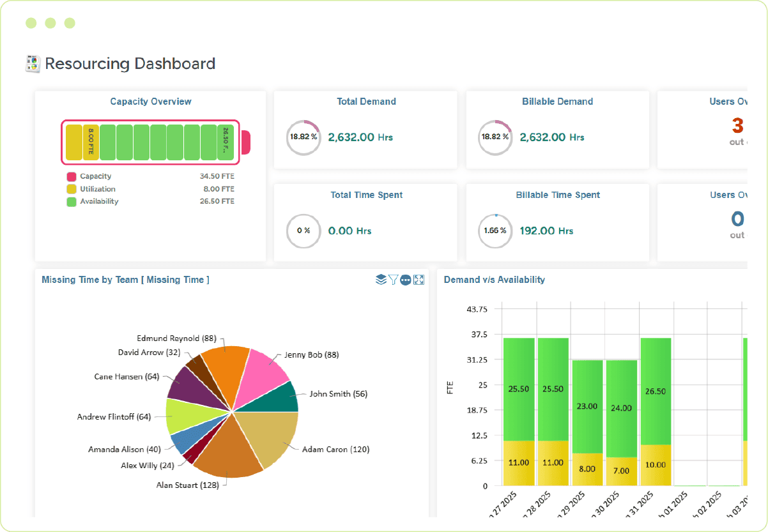Toggle the Capacity legend entry

[95, 176]
